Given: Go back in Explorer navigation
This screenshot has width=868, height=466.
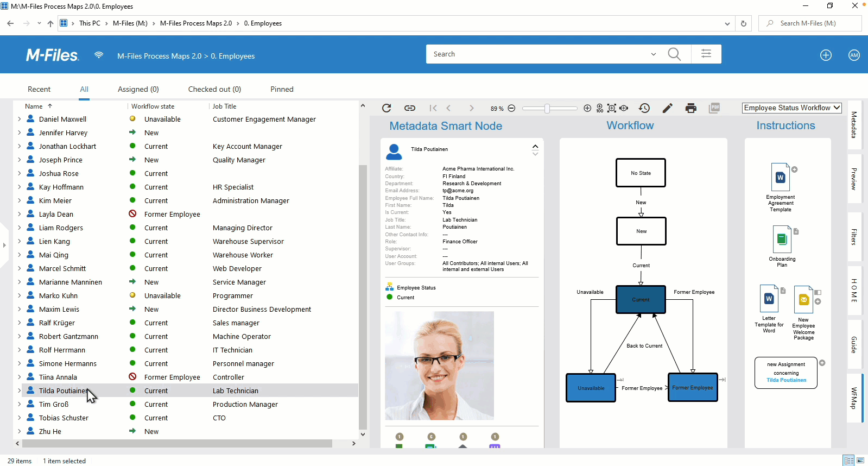Looking at the screenshot, I should point(10,23).
